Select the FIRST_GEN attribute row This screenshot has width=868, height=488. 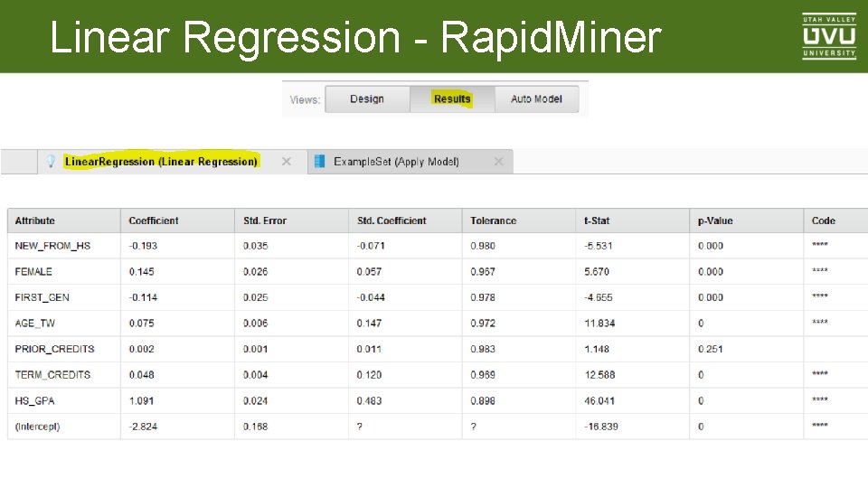point(438,297)
